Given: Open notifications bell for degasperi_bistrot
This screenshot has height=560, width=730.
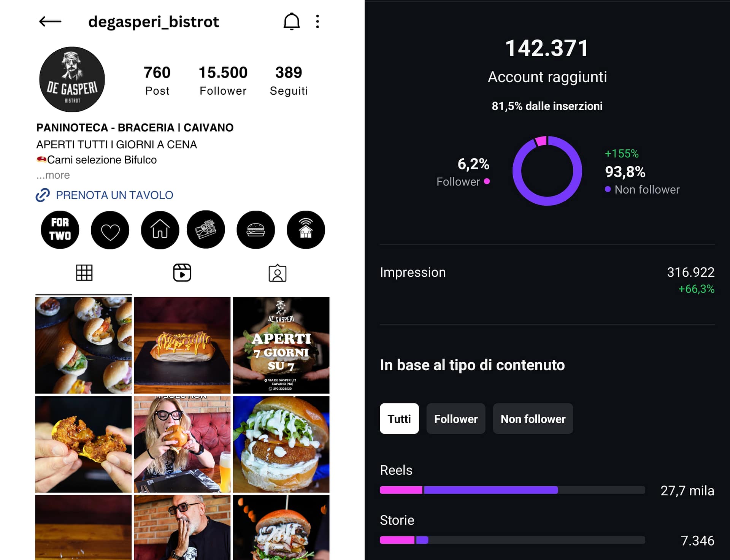Looking at the screenshot, I should (292, 21).
